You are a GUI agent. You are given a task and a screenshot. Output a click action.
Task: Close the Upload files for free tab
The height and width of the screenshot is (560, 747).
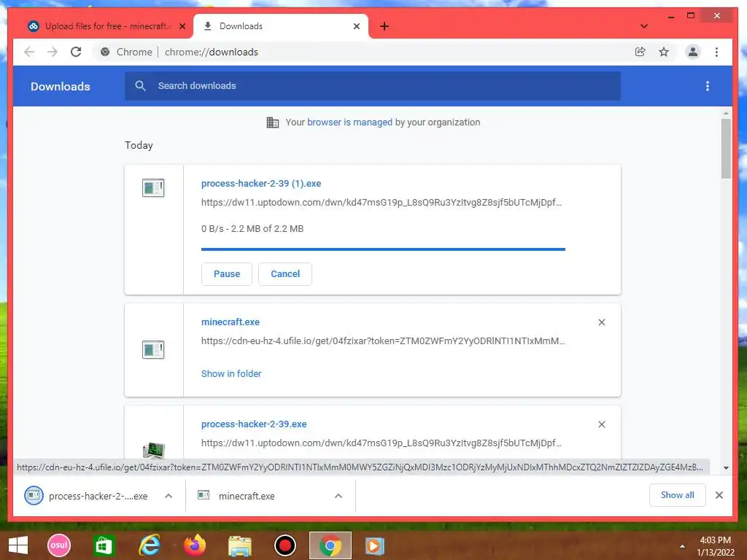(182, 26)
